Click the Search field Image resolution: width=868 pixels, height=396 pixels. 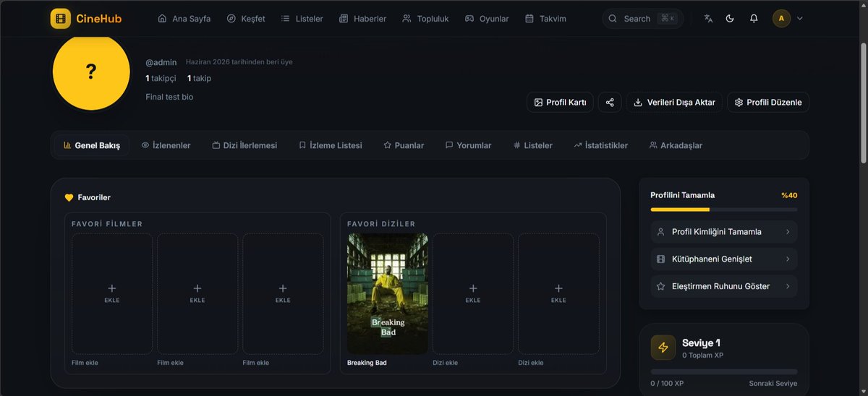tap(642, 18)
